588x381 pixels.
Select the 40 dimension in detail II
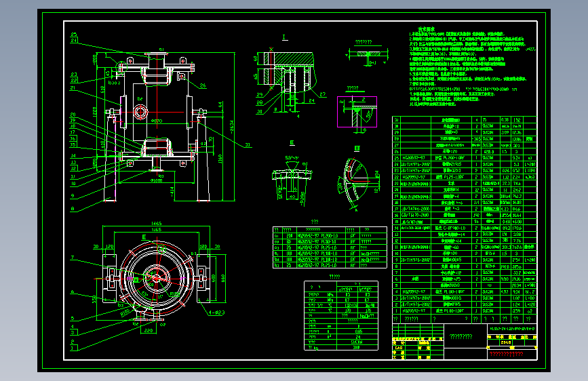(292, 196)
